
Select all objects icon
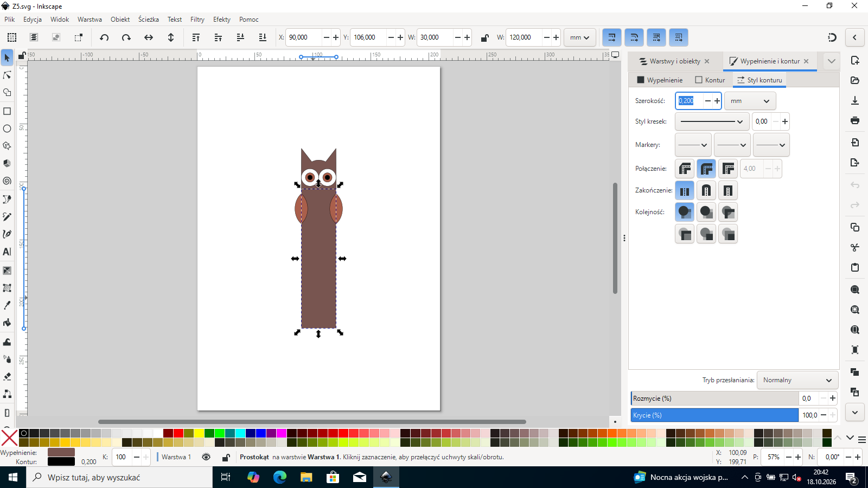[x=11, y=37]
